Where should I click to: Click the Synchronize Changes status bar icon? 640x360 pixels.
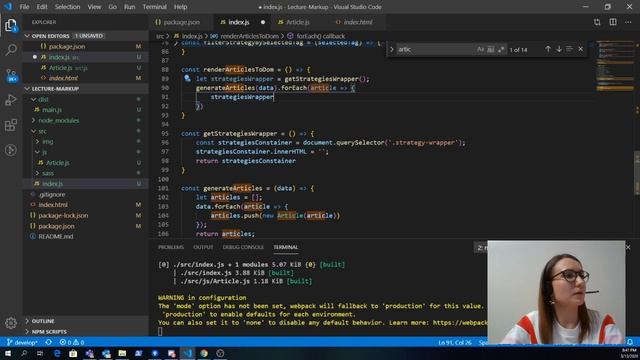[49, 342]
